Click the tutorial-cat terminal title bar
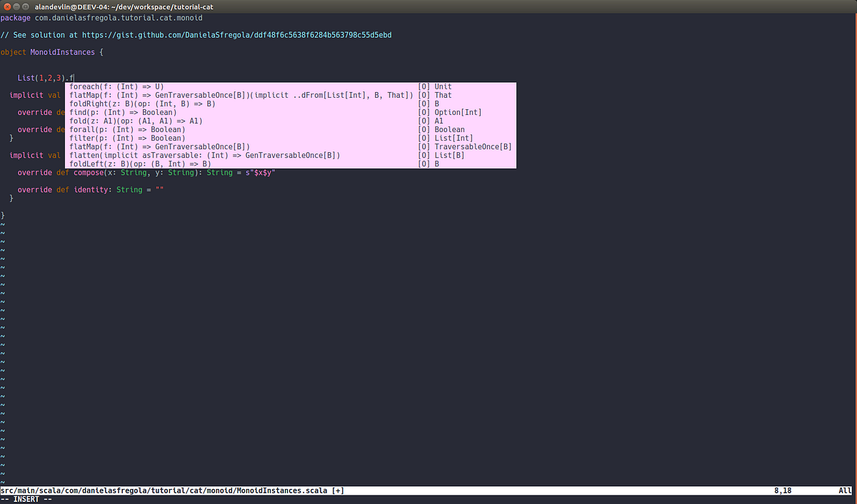Image resolution: width=857 pixels, height=504 pixels. (x=428, y=6)
